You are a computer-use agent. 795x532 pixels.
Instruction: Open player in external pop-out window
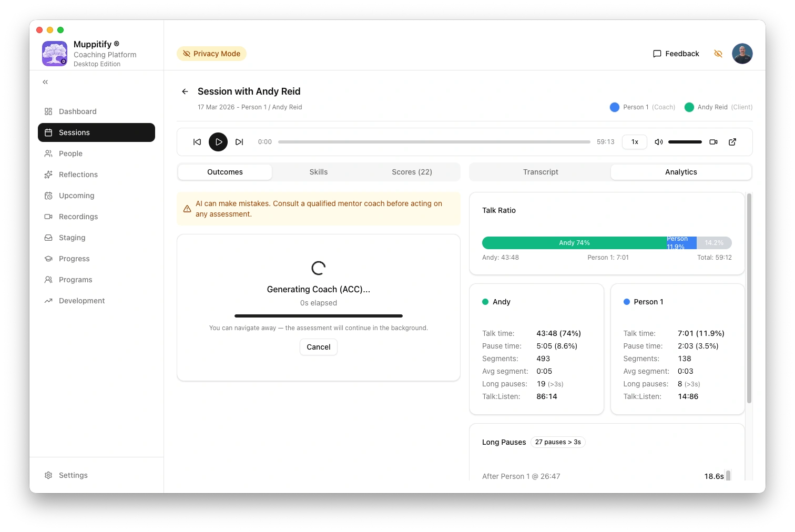(732, 142)
